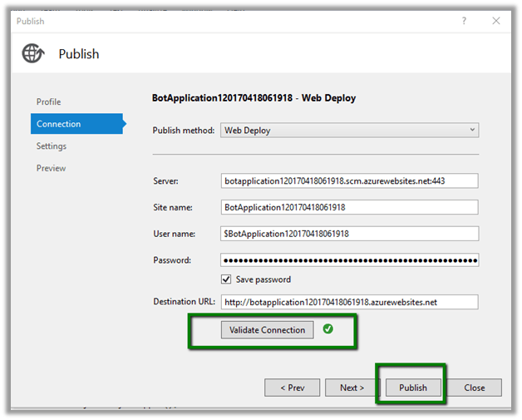Focus the Server text field
This screenshot has height=420, width=522.
click(349, 180)
